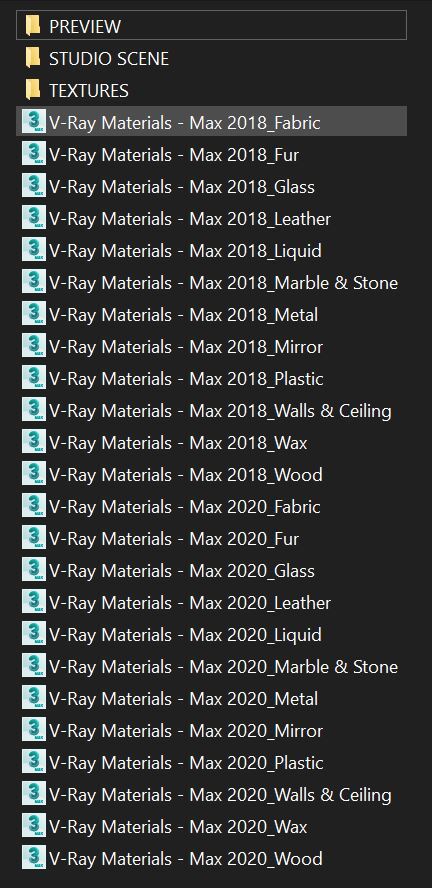Select the Max 2020_Glass file name
432x888 pixels.
click(x=182, y=570)
